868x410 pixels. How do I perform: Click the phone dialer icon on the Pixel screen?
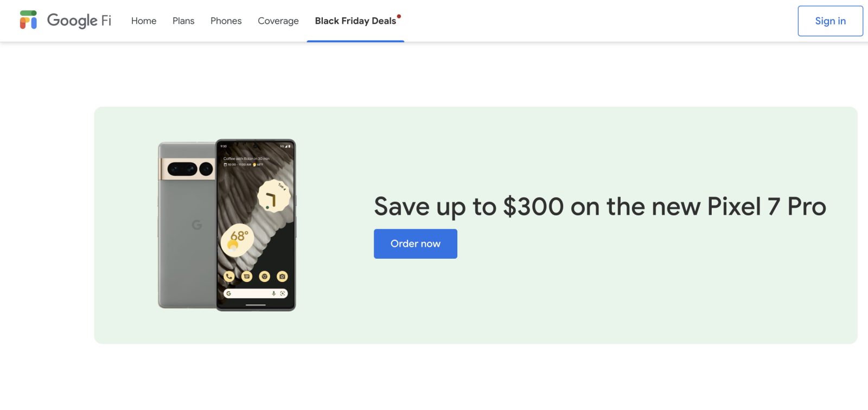pyautogui.click(x=229, y=277)
